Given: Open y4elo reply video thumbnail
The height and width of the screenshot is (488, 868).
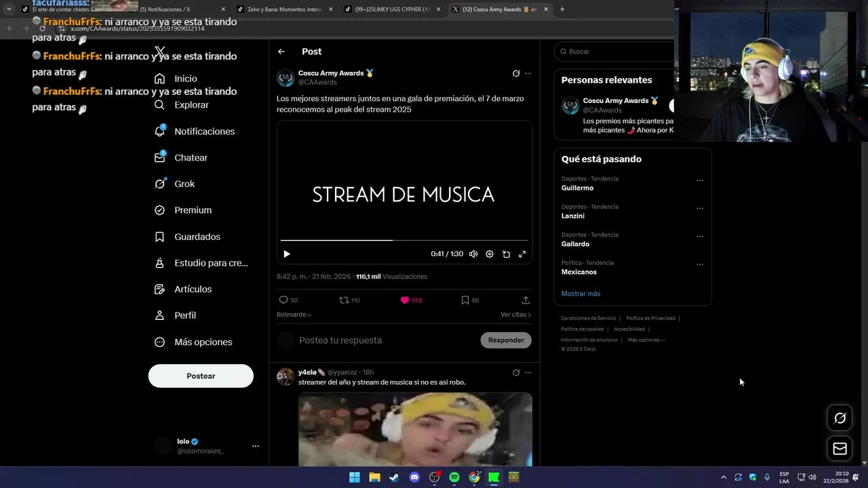Looking at the screenshot, I should (415, 430).
